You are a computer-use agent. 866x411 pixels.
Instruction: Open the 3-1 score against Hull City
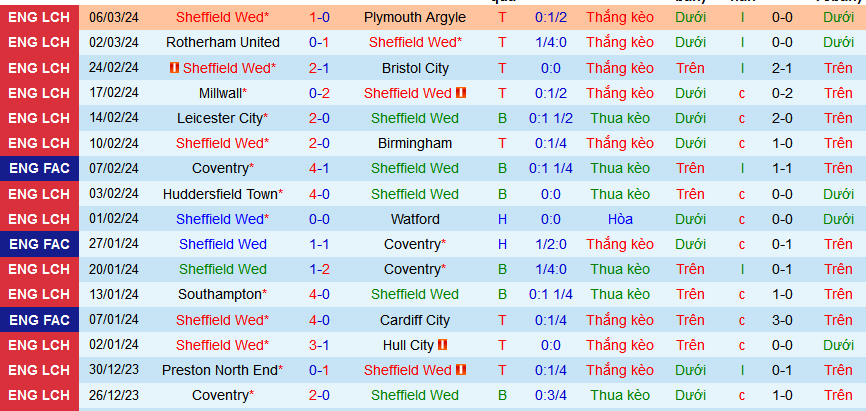click(x=319, y=345)
